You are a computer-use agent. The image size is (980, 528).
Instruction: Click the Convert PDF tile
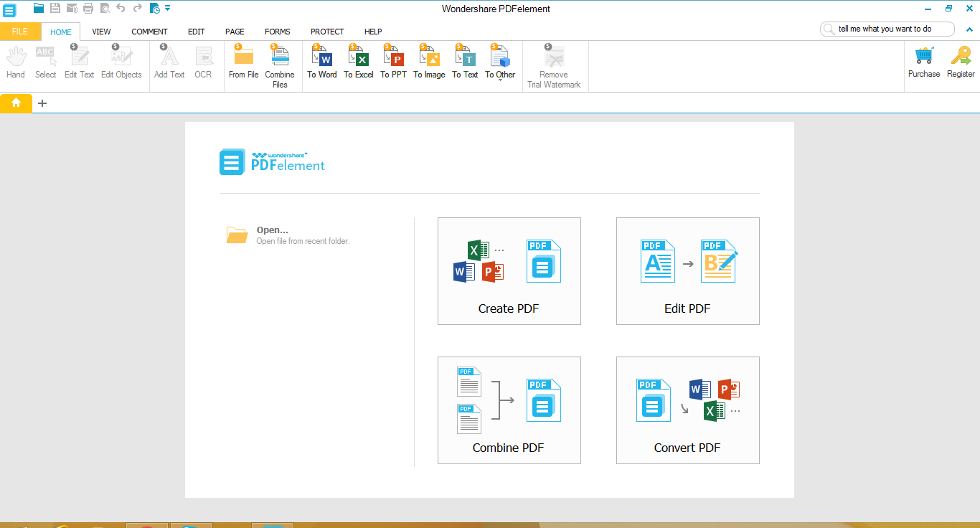pos(687,410)
